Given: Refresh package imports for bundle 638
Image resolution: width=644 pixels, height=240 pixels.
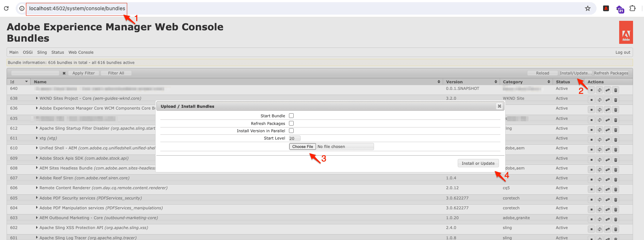Looking at the screenshot, I should [x=599, y=100].
